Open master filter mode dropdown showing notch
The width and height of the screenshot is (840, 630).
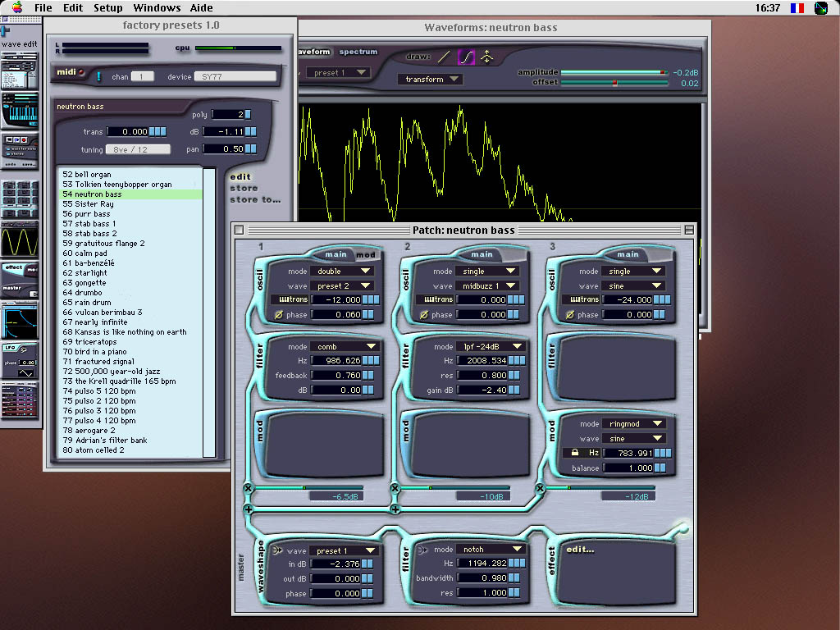pos(490,550)
